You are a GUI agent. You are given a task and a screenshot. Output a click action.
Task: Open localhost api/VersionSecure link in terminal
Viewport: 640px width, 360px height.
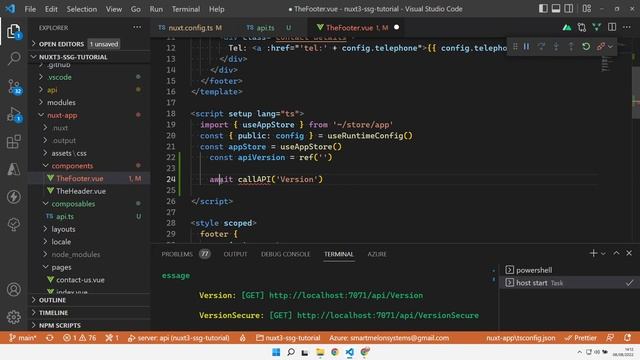(x=388, y=315)
